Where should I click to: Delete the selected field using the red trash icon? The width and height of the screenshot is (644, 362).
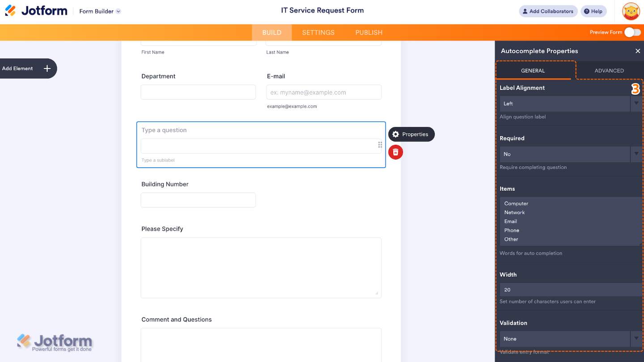click(x=395, y=152)
